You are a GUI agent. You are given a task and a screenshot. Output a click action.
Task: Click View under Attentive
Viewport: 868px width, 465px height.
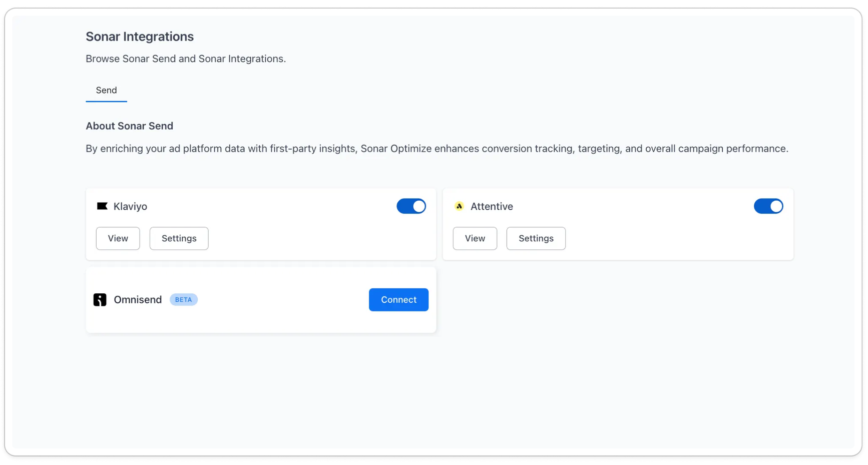(x=475, y=239)
